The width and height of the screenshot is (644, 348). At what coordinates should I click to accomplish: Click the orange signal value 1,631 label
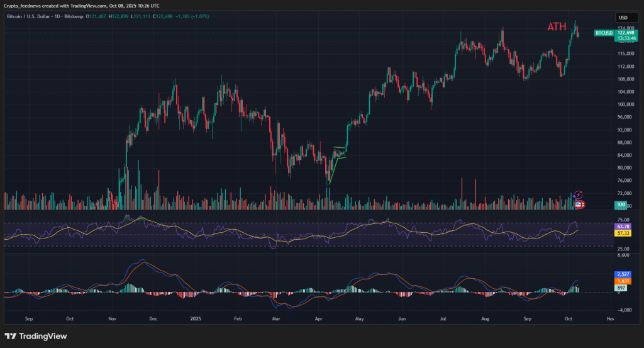click(625, 281)
